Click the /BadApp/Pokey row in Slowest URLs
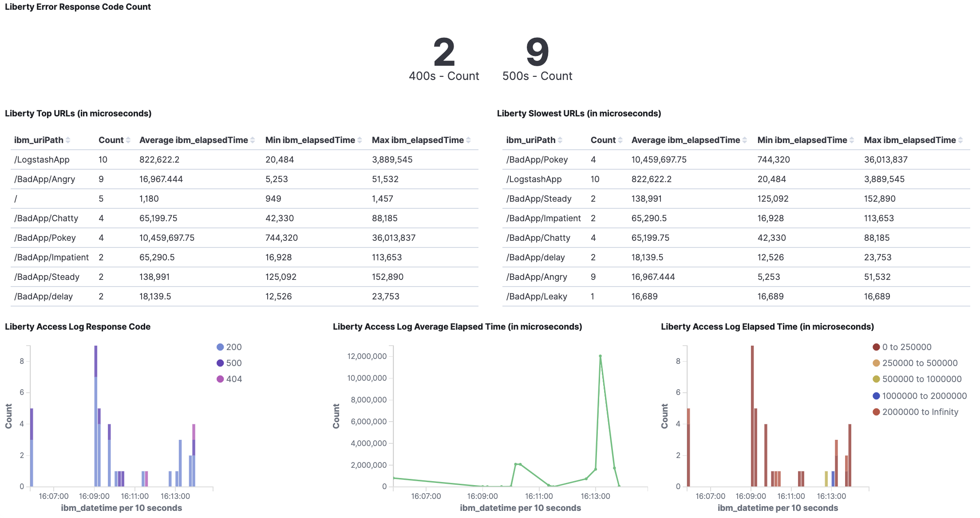 (537, 160)
